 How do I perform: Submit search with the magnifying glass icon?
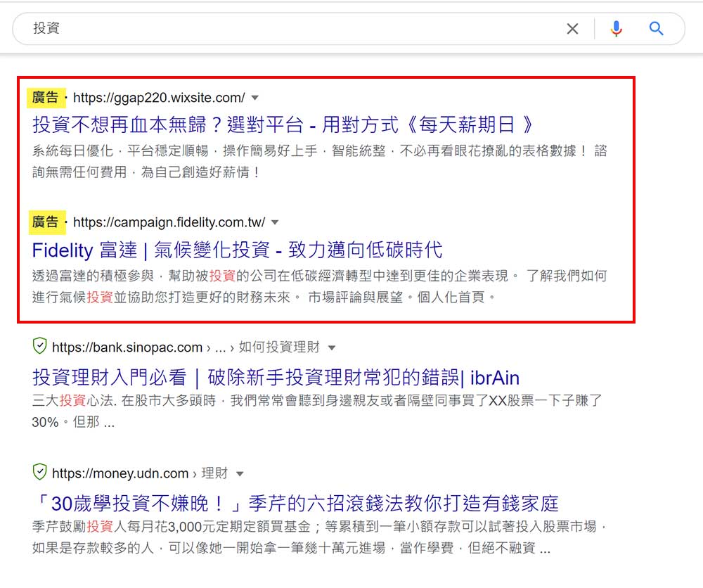pos(657,29)
